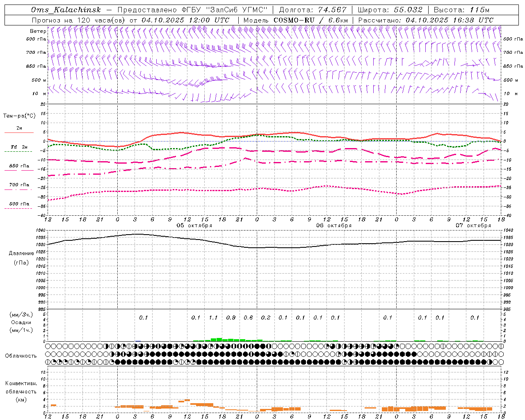Click the model label "COSMO-RU / 6.6км"

(310, 20)
